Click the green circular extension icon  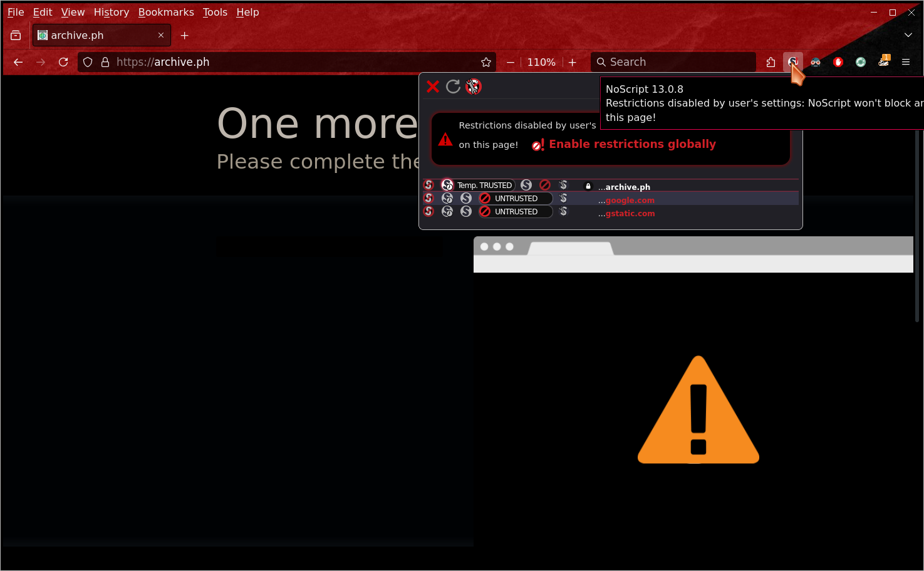[861, 62]
